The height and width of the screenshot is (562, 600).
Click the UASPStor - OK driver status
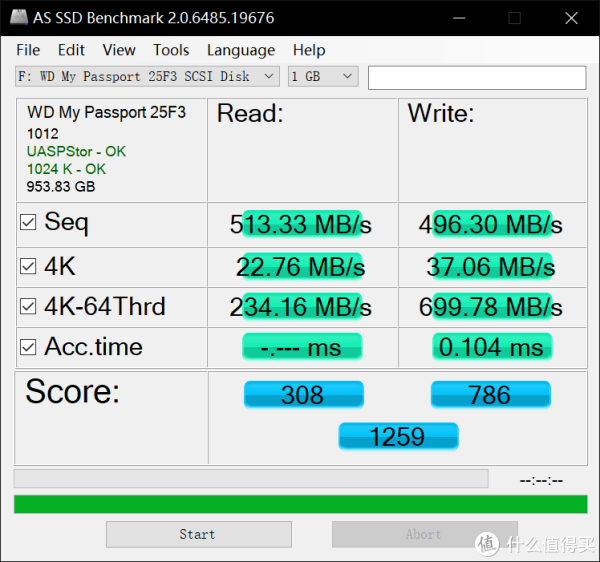(x=76, y=151)
